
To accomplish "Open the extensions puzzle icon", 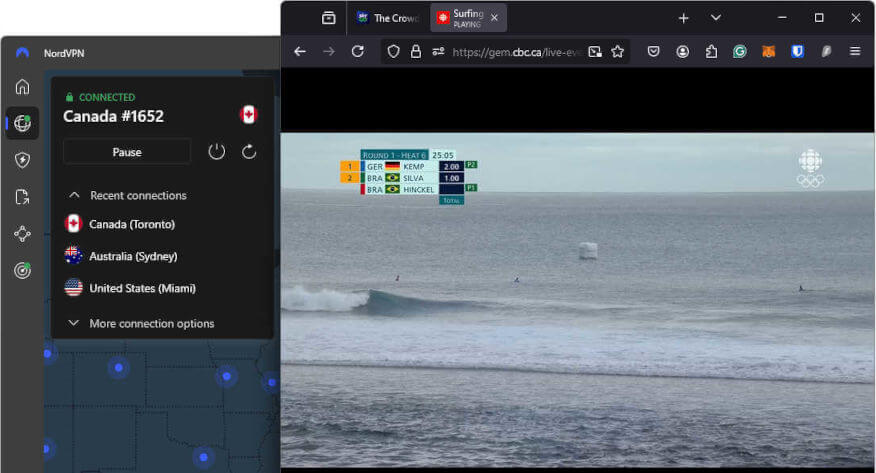I will tap(711, 51).
